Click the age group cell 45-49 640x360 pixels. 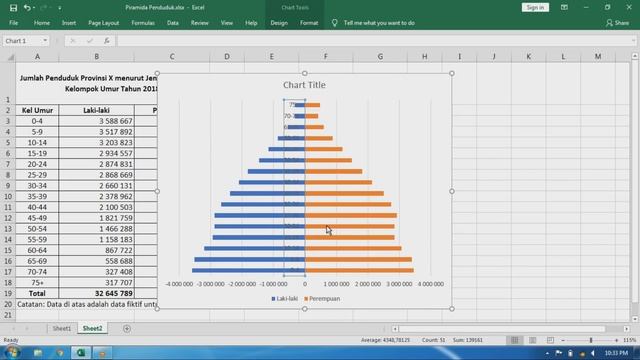click(37, 218)
